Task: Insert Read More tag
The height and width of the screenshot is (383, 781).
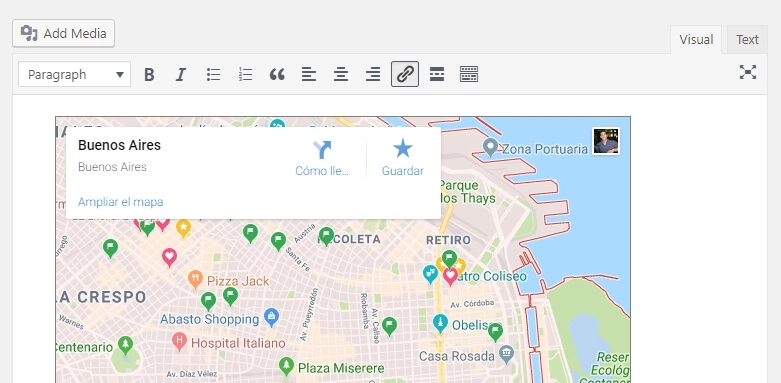Action: [x=437, y=75]
